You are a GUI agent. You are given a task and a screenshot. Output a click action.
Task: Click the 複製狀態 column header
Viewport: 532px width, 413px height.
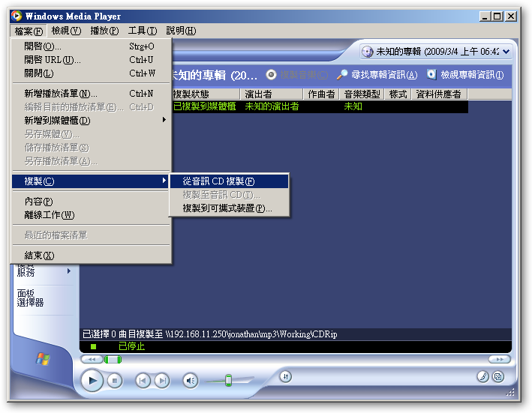pyautogui.click(x=206, y=94)
